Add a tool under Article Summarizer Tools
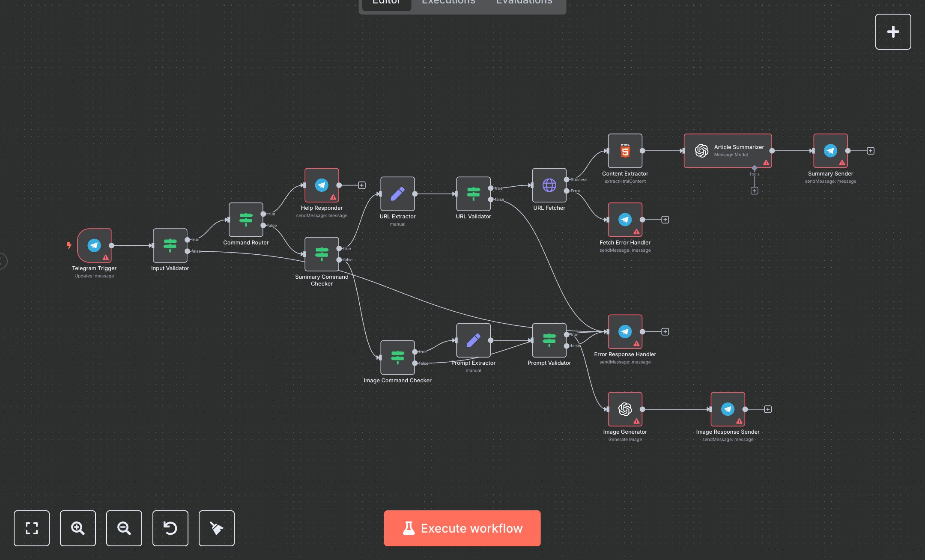Image resolution: width=925 pixels, height=560 pixels. click(755, 191)
